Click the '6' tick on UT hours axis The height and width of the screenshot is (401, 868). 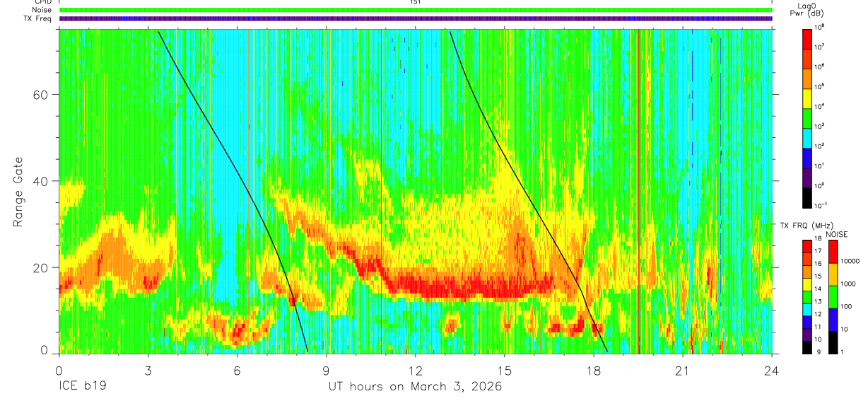pyautogui.click(x=237, y=371)
